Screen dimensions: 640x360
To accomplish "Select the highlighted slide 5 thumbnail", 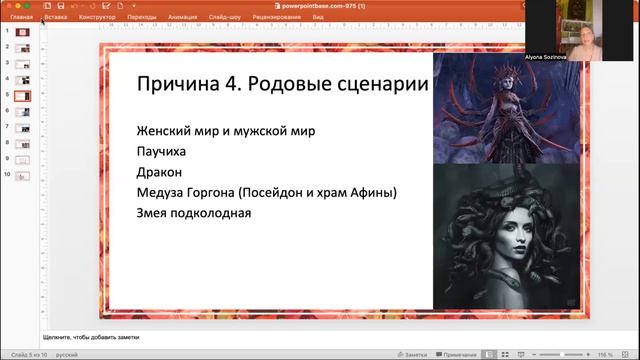I will click(x=22, y=96).
